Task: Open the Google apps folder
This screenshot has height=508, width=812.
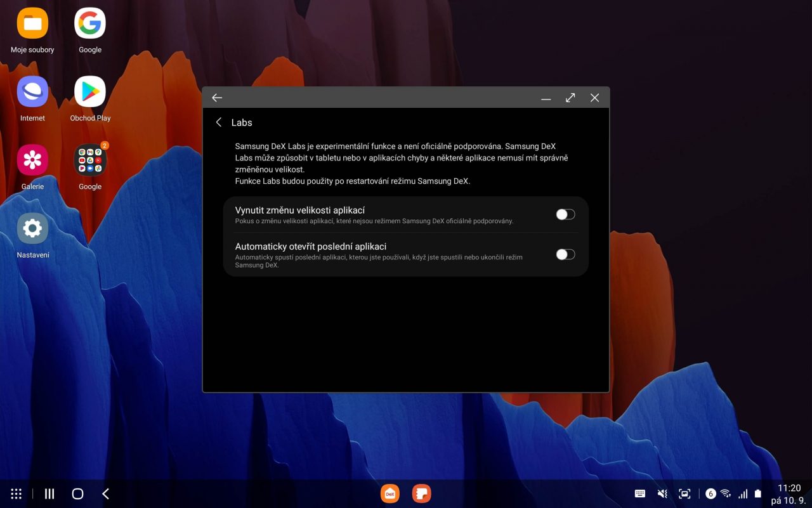Action: pos(90,160)
